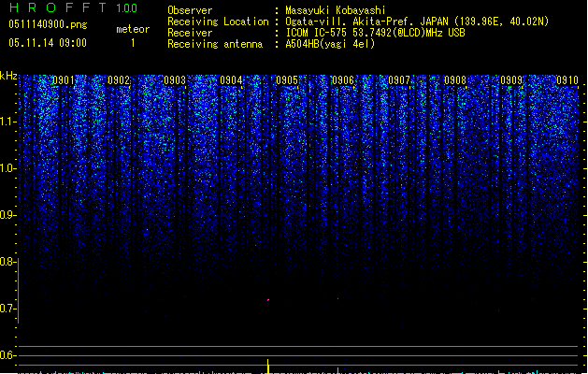Click the 'Observer' field label
The height and width of the screenshot is (374, 588).
point(190,10)
